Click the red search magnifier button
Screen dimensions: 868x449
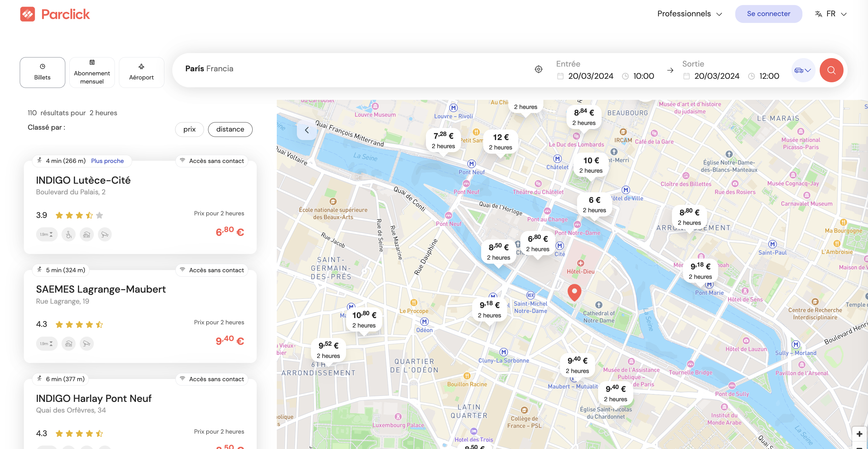tap(831, 70)
